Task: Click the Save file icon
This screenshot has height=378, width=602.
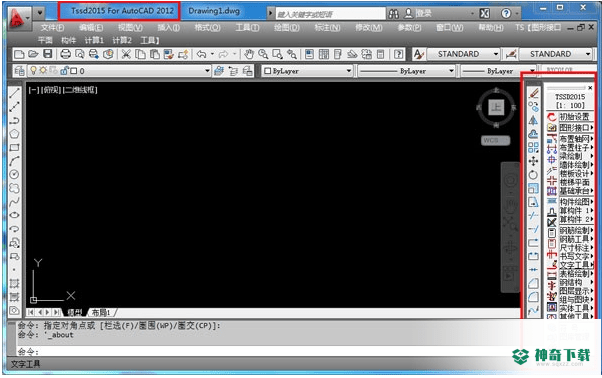Action: pos(48,54)
